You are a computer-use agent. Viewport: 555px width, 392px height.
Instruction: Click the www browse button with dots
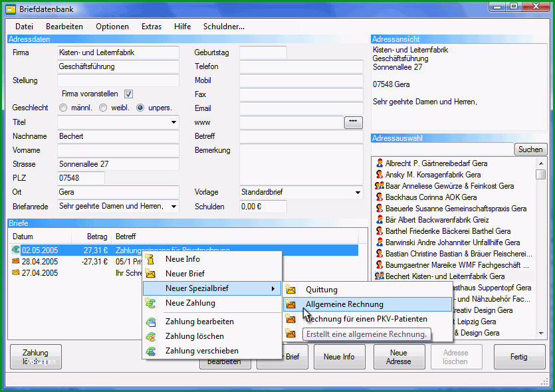tap(353, 122)
